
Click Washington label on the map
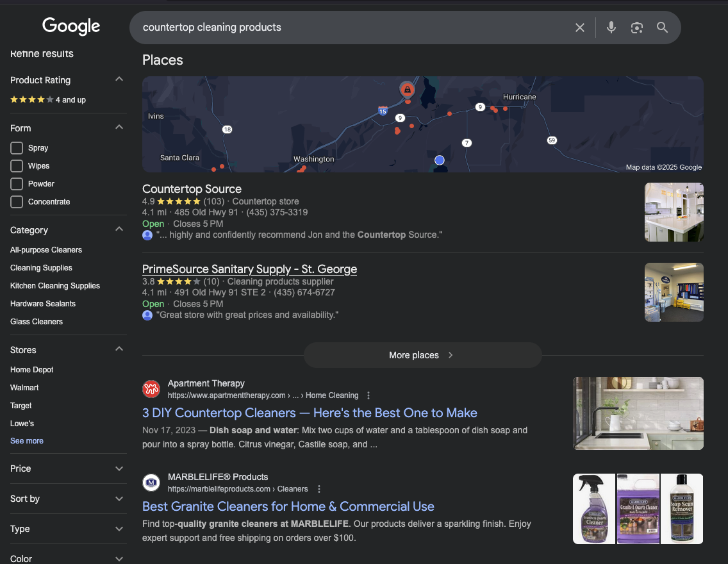tap(313, 159)
